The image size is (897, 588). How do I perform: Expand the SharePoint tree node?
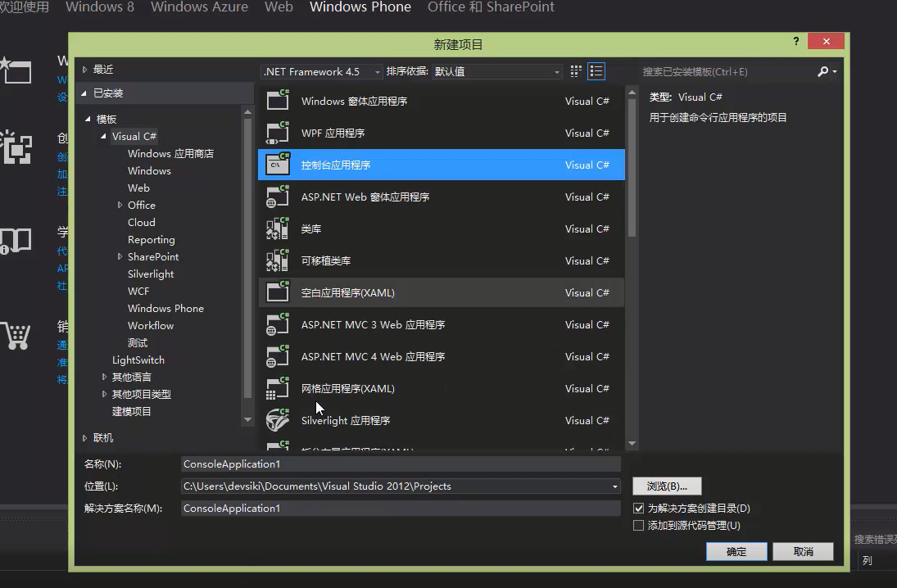point(120,256)
